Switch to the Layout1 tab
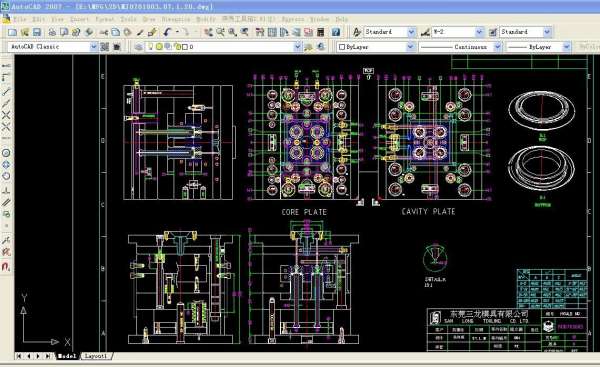Image resolution: width=600 pixels, height=367 pixels. pyautogui.click(x=96, y=356)
